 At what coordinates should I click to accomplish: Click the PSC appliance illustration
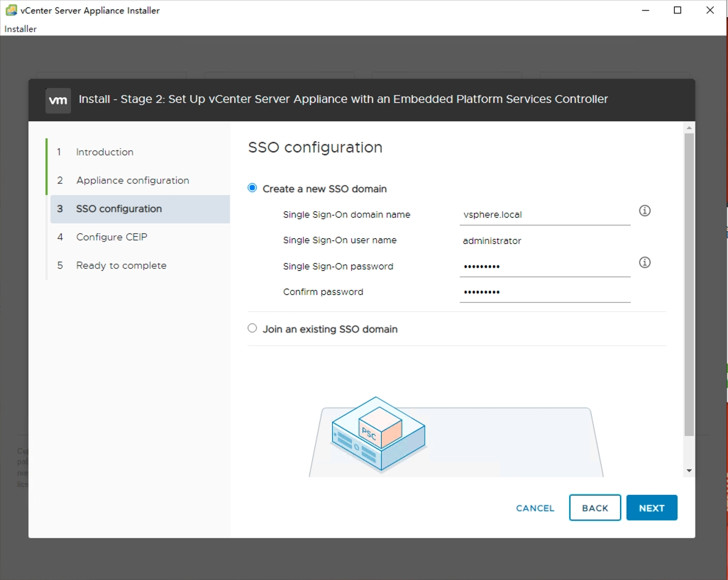[377, 434]
